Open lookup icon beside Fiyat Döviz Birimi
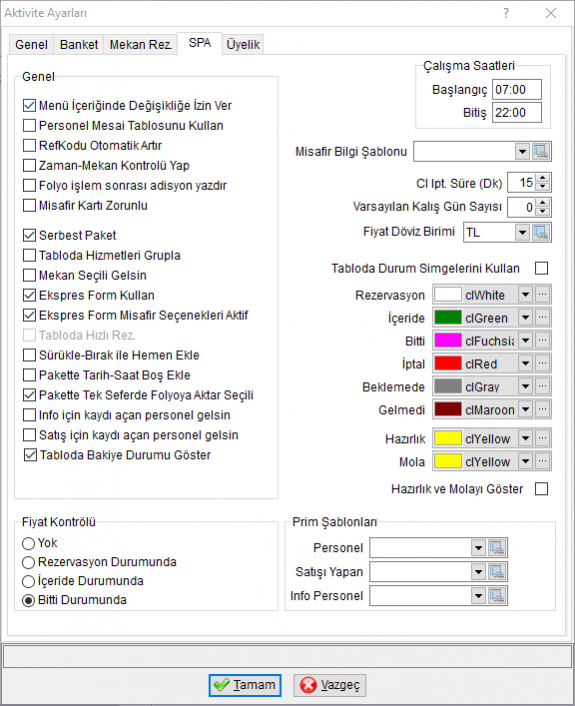The image size is (575, 706). pos(541,232)
